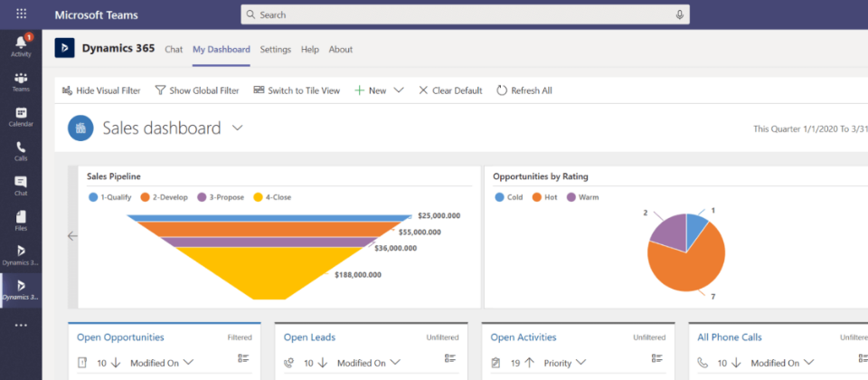Image resolution: width=868 pixels, height=380 pixels.
Task: Open view options icon in Open Opportunities
Action: [243, 358]
